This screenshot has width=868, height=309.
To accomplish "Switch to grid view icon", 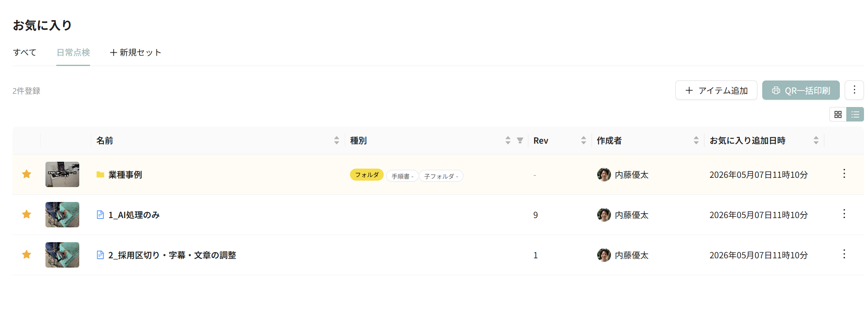I will pyautogui.click(x=838, y=115).
